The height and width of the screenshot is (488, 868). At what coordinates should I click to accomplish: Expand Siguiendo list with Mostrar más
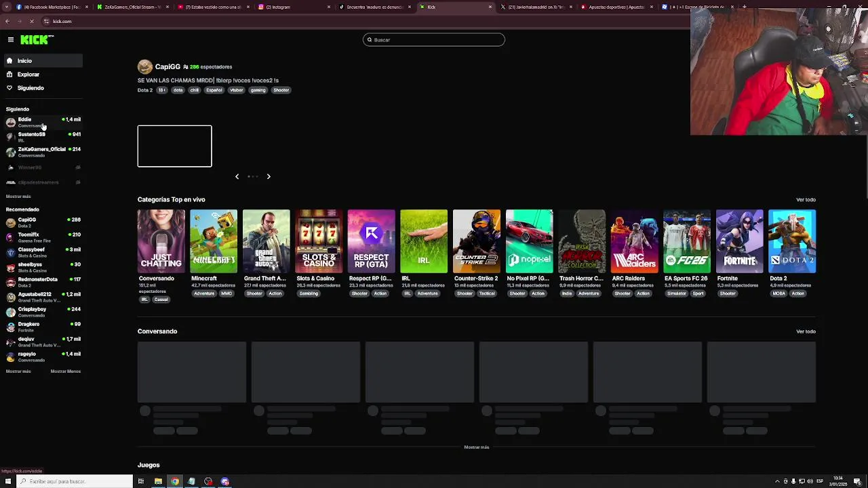pos(18,197)
